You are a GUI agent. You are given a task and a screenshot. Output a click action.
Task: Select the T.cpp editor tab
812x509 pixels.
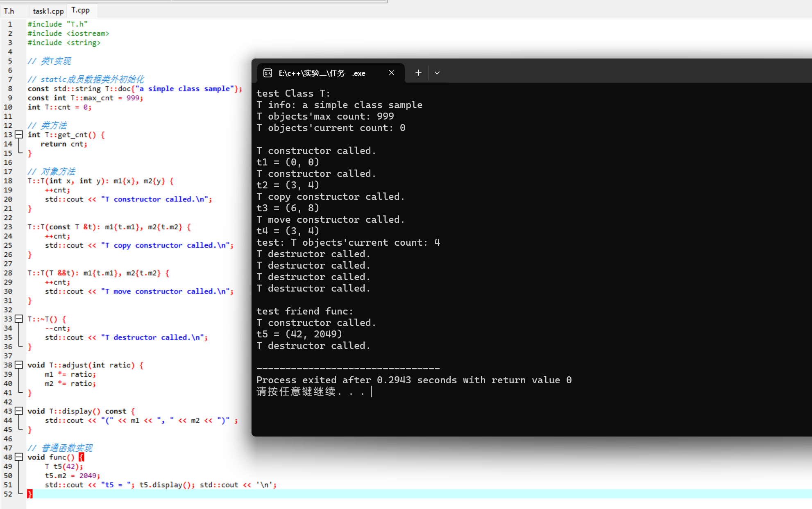(80, 10)
